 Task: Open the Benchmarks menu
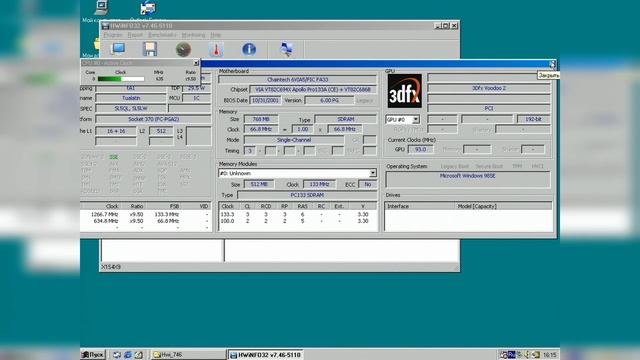coord(162,35)
